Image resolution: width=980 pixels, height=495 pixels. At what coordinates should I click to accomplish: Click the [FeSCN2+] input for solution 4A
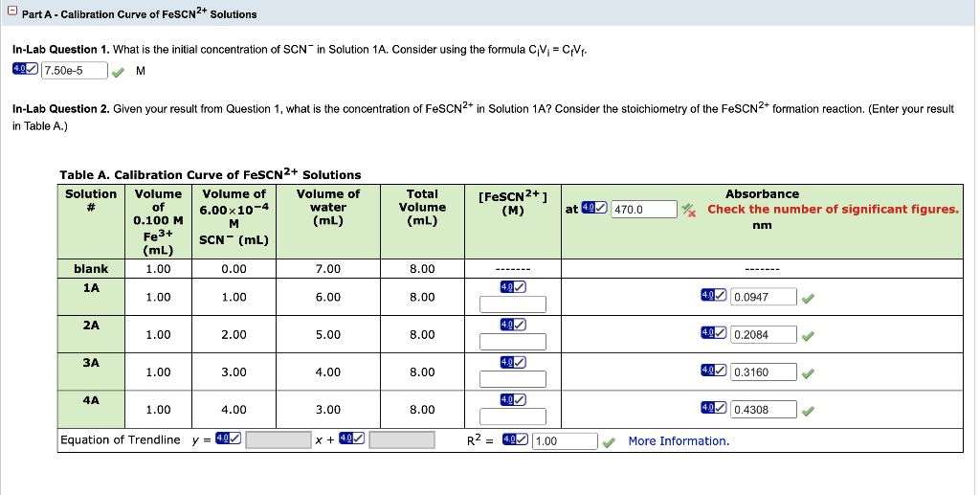513,416
